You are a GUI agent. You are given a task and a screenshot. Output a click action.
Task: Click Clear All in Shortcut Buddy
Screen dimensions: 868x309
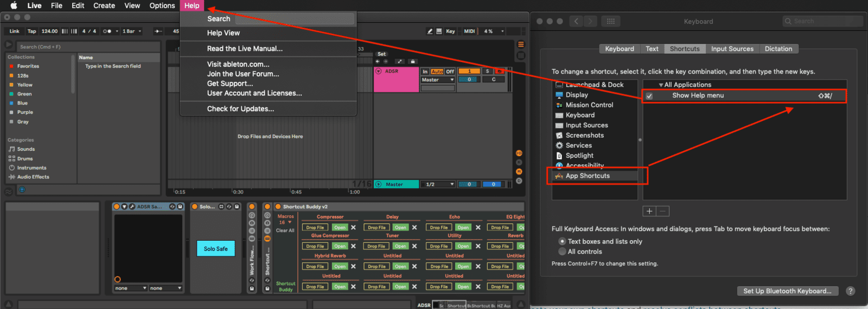[x=285, y=230]
